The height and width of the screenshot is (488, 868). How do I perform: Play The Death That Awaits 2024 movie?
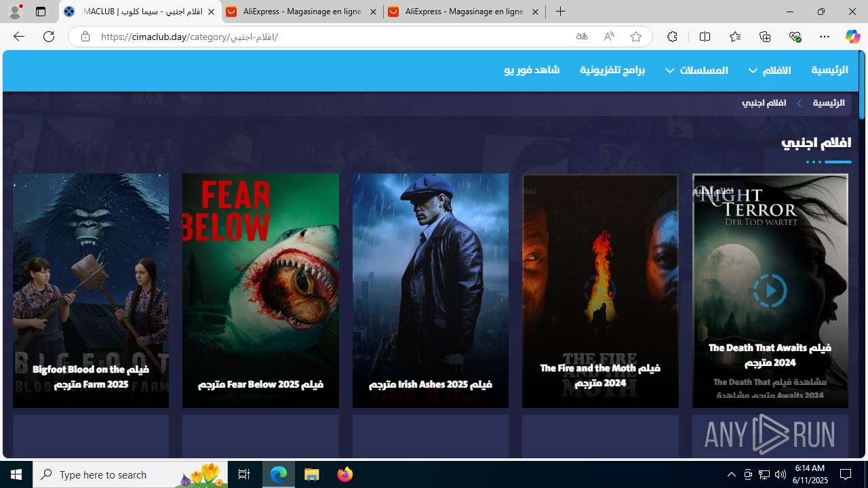[770, 291]
